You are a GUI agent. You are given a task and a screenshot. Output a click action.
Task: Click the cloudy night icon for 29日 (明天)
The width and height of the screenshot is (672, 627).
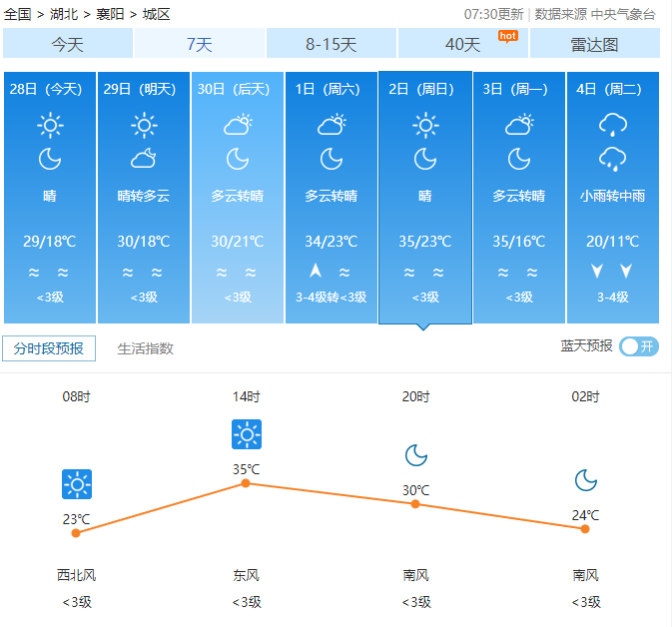coord(144,158)
